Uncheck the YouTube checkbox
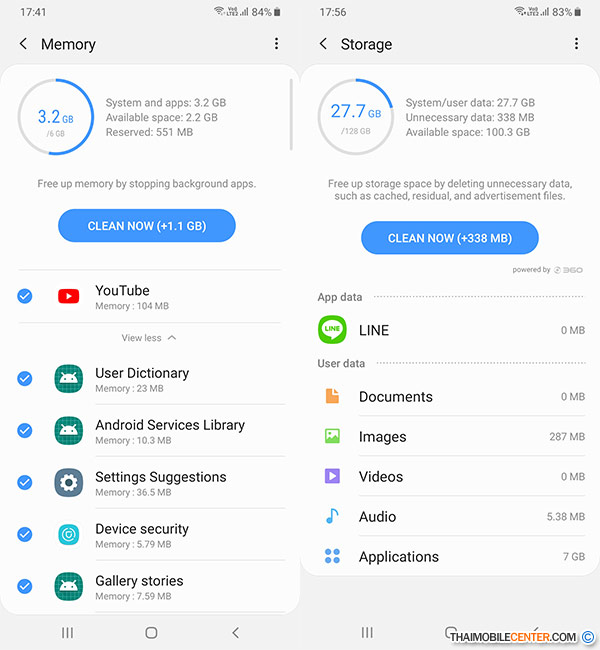600x650 pixels. [x=25, y=296]
